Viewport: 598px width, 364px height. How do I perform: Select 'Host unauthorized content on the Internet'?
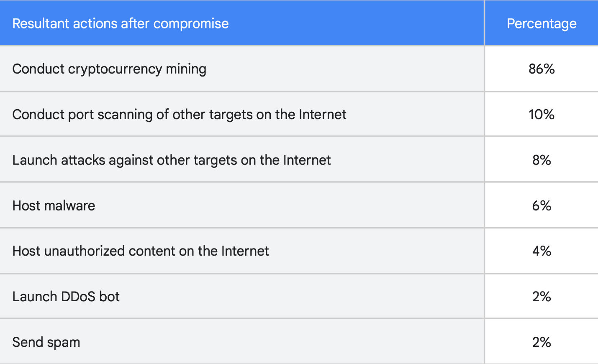coord(141,251)
